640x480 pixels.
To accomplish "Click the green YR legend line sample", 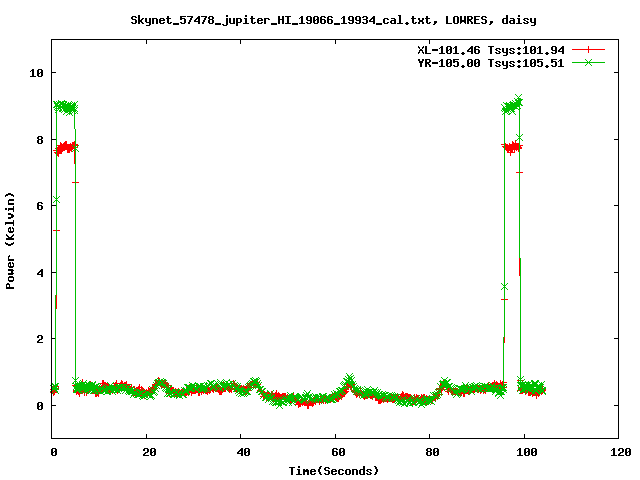I will pyautogui.click(x=588, y=62).
